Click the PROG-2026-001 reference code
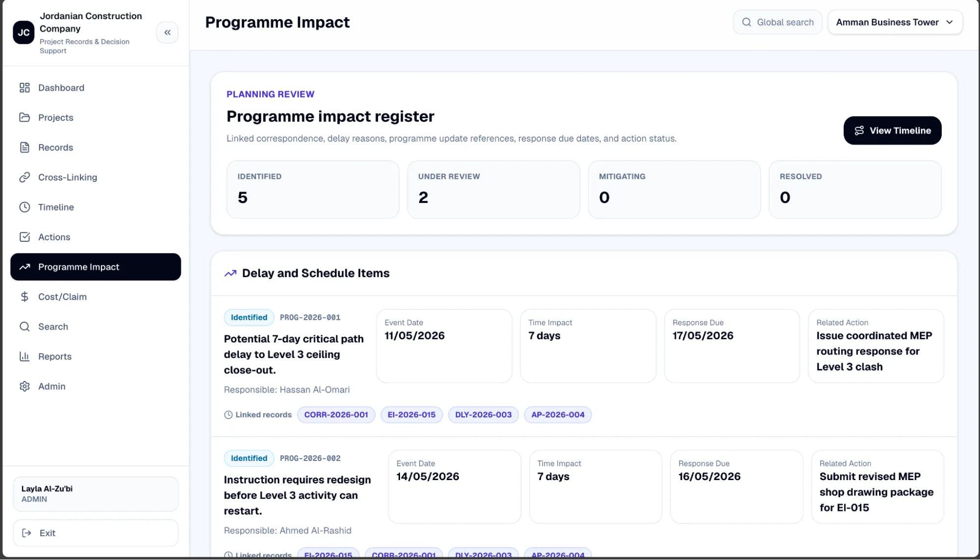This screenshot has width=980, height=560. coord(310,317)
